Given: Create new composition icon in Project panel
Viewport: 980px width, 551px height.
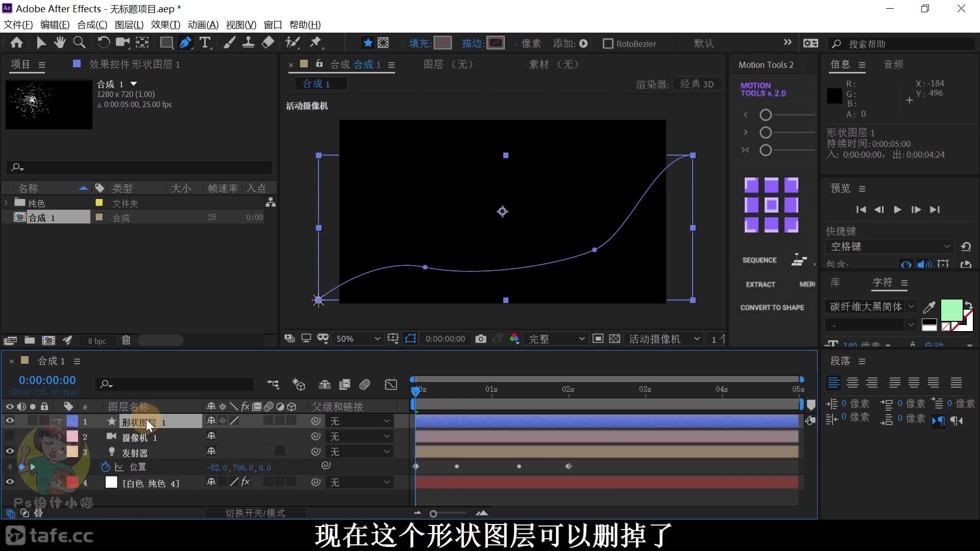Looking at the screenshot, I should coord(48,340).
